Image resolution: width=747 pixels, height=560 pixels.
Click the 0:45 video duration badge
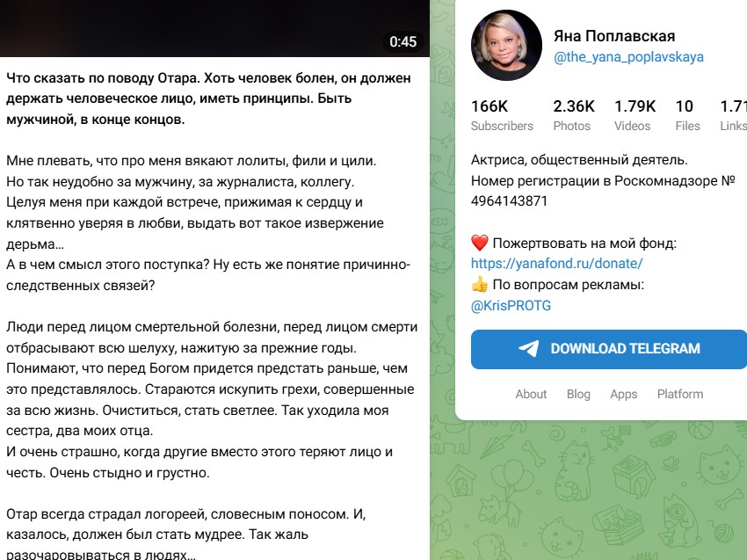[x=403, y=42]
